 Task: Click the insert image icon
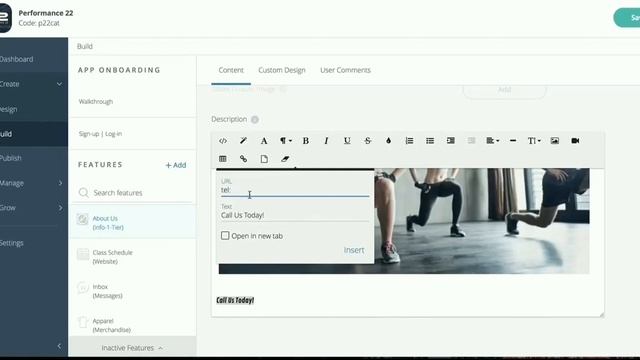click(x=555, y=141)
